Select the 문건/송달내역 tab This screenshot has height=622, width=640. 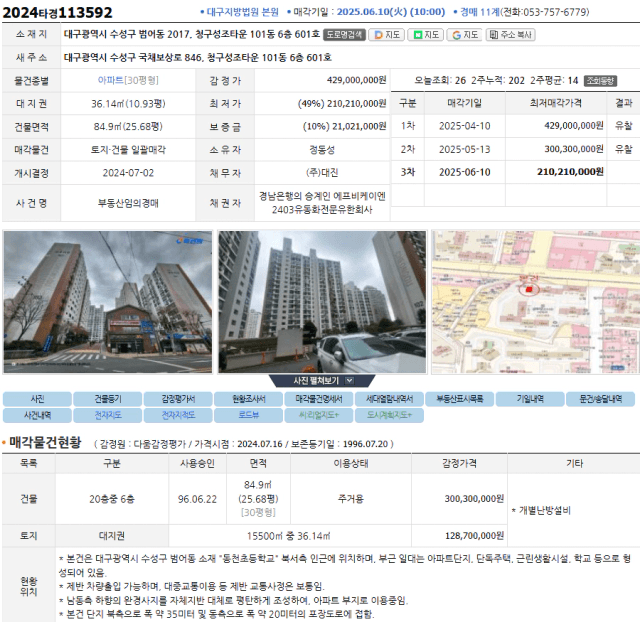click(x=600, y=399)
